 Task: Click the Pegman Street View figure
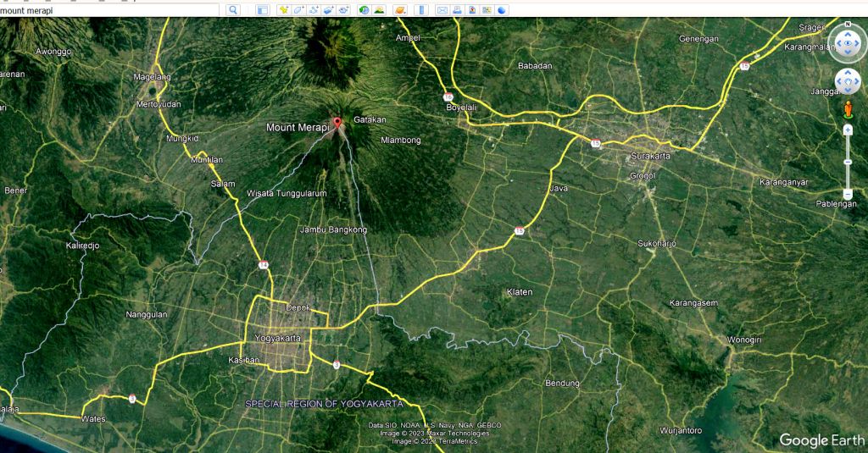tap(848, 108)
